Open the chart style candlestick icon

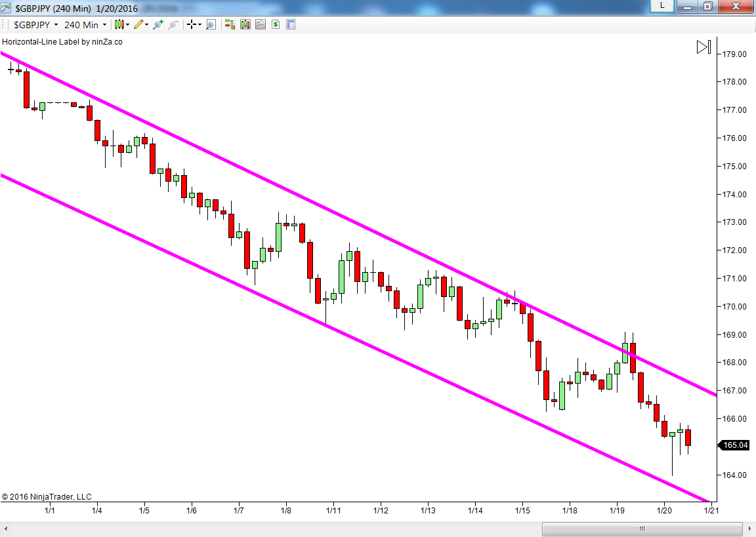click(x=119, y=24)
